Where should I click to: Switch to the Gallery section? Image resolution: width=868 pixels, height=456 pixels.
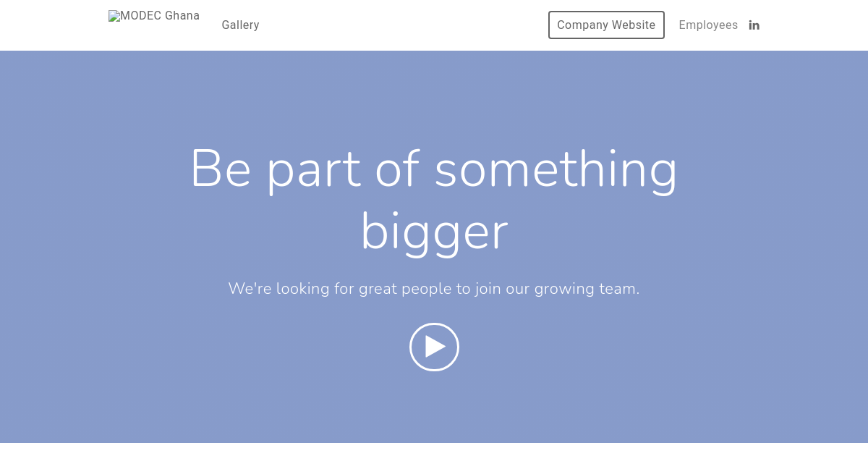[x=240, y=25]
